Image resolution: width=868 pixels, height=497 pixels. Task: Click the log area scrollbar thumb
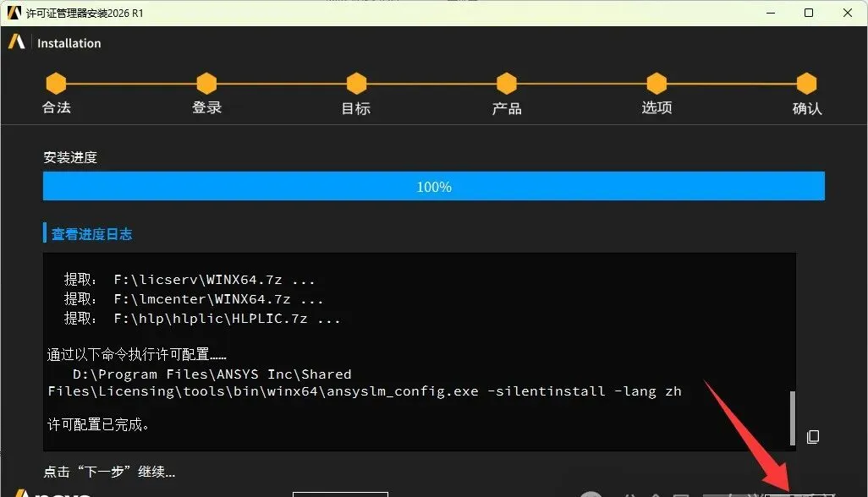tap(792, 418)
